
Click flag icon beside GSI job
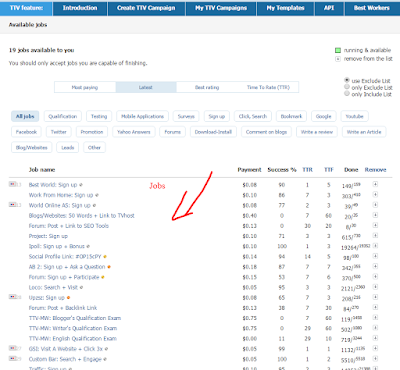point(13,348)
